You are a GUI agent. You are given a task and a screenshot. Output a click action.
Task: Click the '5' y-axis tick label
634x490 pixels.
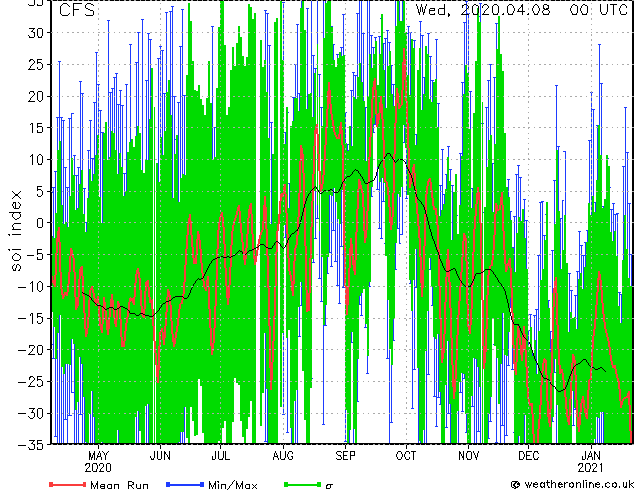40,191
